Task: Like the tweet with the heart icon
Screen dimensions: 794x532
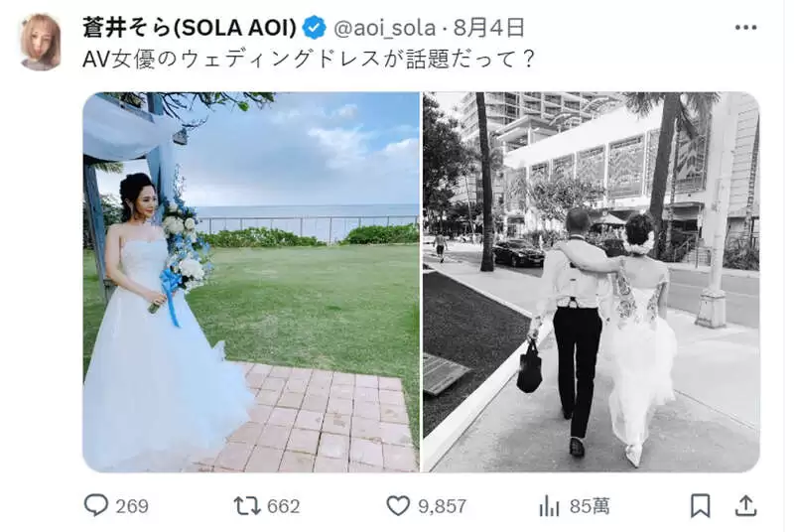Action: pos(398,505)
